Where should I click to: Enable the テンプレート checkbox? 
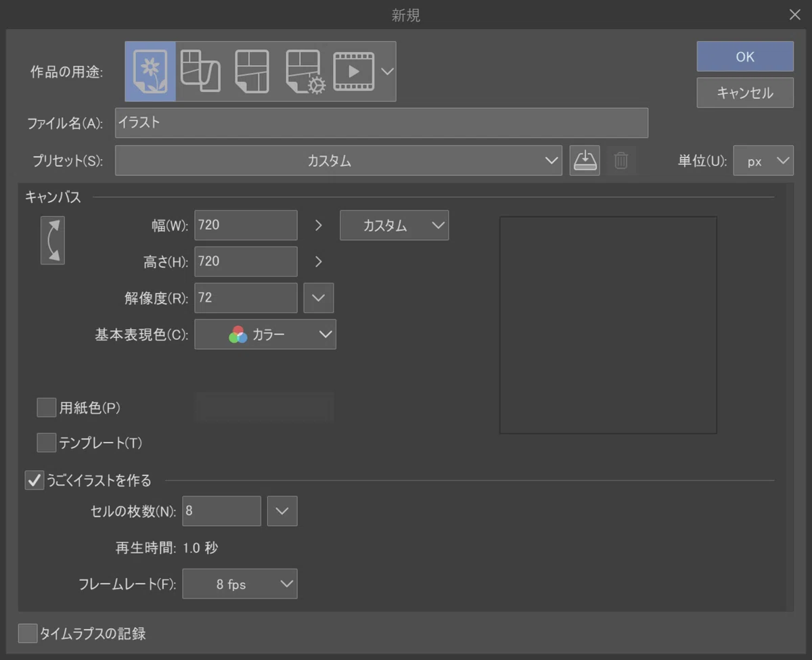coord(47,443)
